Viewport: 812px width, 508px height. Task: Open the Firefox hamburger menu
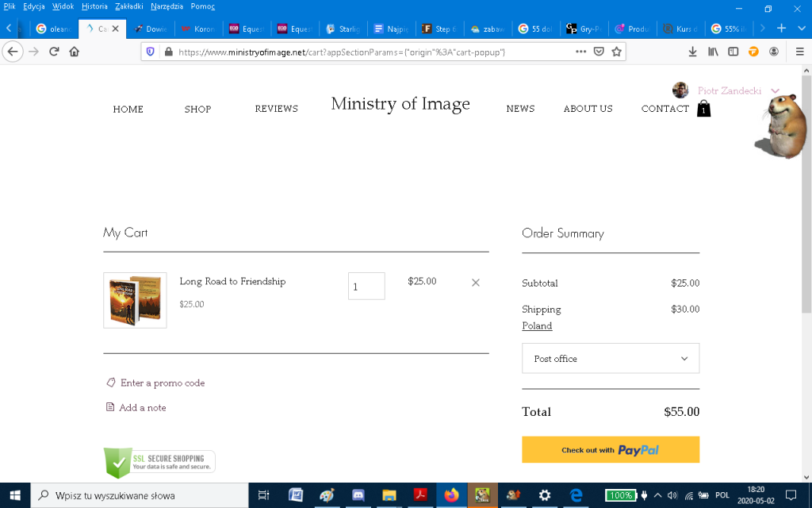799,52
